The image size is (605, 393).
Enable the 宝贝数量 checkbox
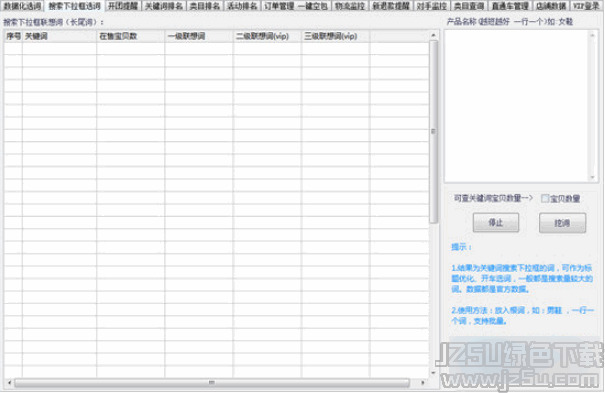point(545,198)
